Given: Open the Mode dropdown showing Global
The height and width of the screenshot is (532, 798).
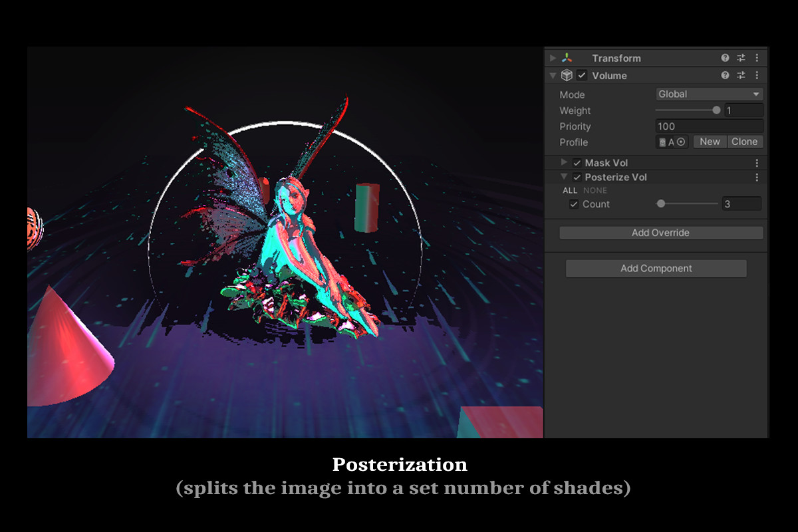Looking at the screenshot, I should (x=708, y=94).
